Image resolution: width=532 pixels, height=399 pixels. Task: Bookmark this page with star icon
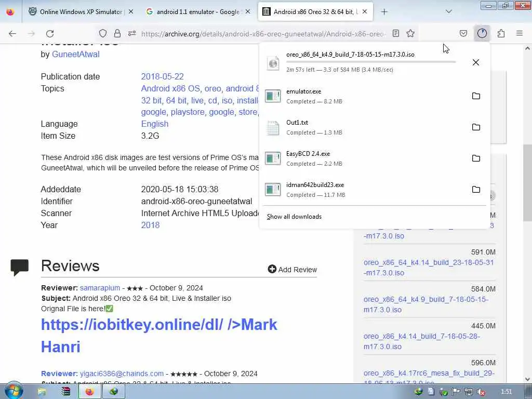click(410, 33)
